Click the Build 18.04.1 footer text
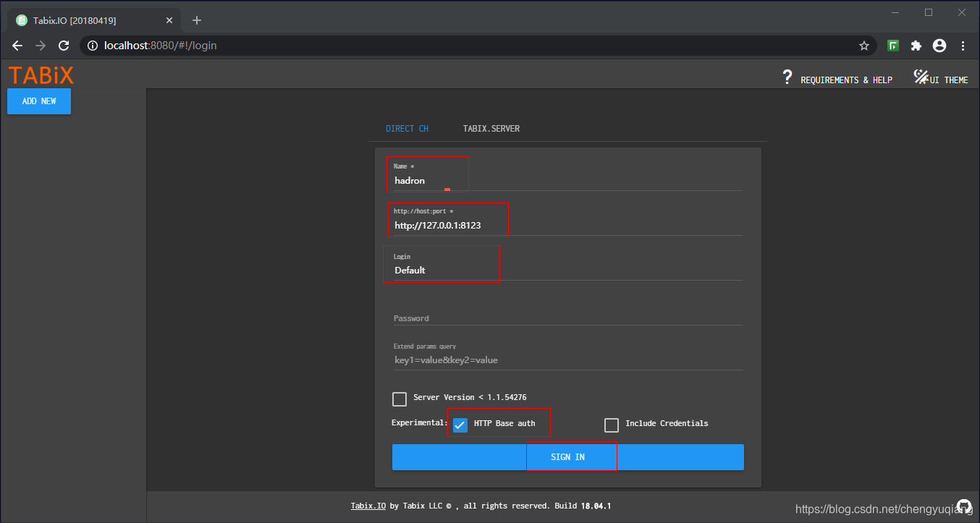This screenshot has height=523, width=980. click(x=581, y=506)
